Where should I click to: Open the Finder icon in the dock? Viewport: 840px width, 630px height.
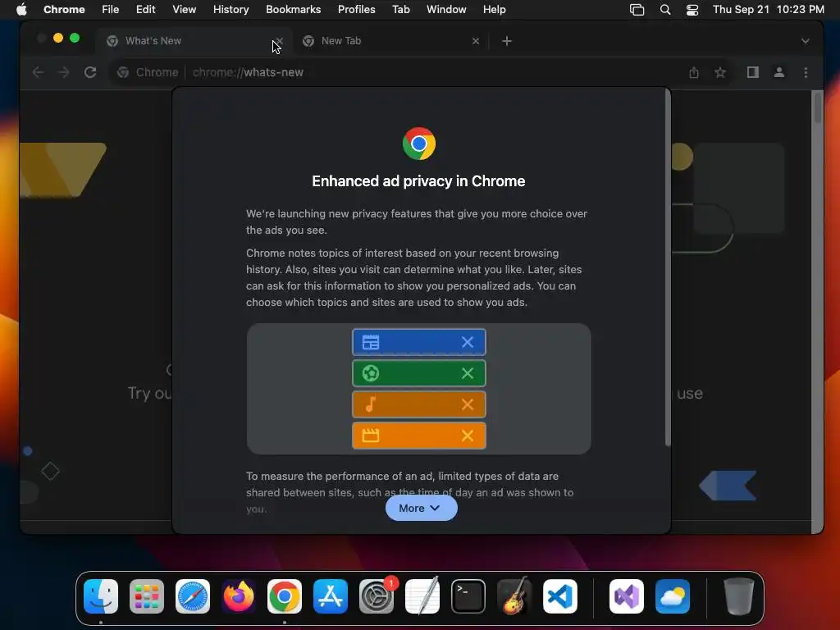coord(101,596)
